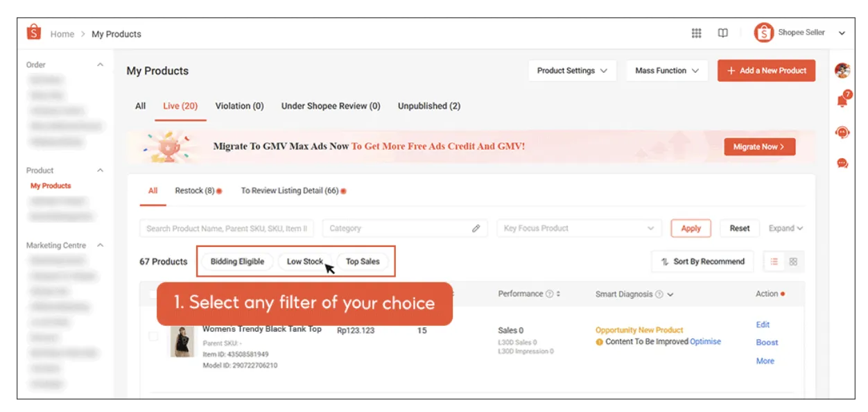Open customer support headset icon
This screenshot has height=412, width=868.
coord(842,132)
